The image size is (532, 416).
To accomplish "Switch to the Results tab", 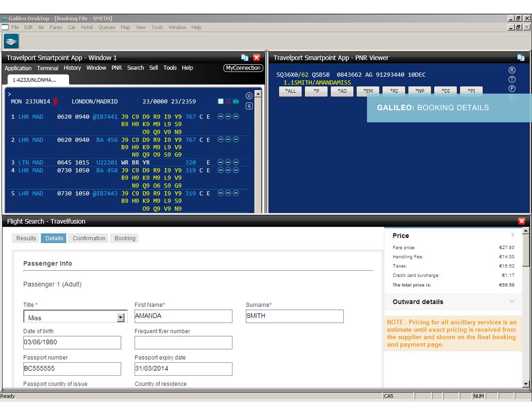I will 26,238.
